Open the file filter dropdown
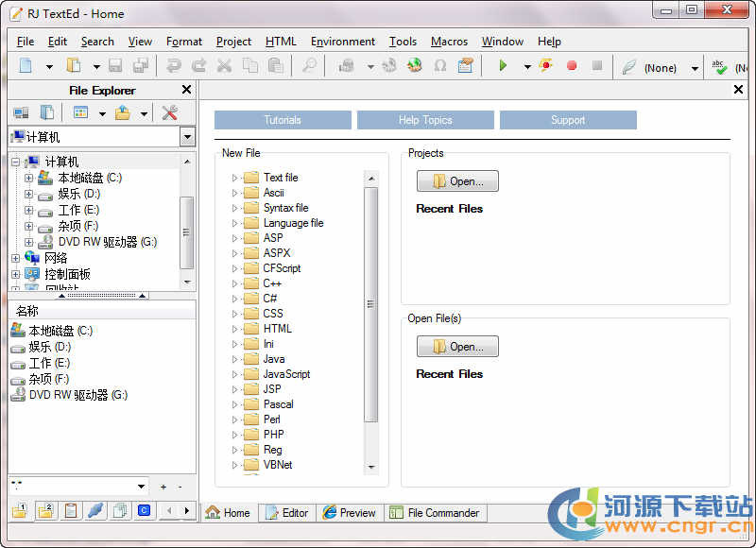756x548 pixels. point(142,487)
